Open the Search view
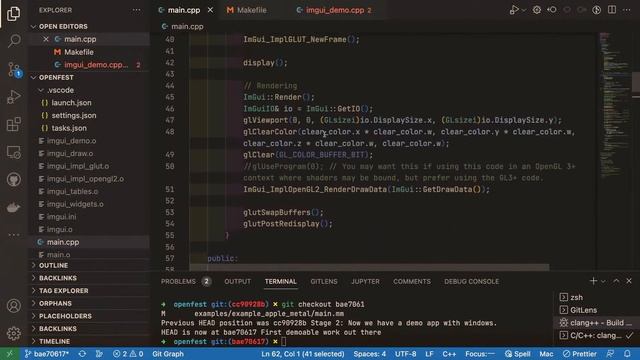The width and height of the screenshot is (640, 360). (x=14, y=41)
